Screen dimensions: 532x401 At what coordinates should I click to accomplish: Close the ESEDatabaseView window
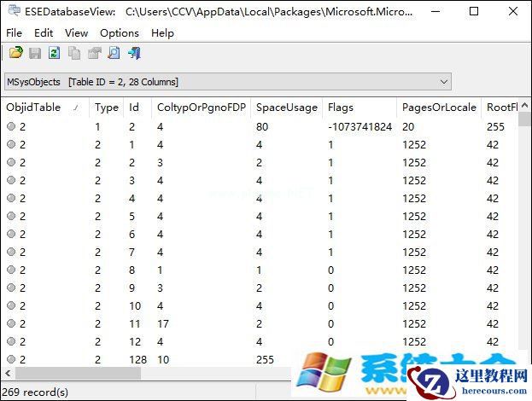tap(513, 12)
